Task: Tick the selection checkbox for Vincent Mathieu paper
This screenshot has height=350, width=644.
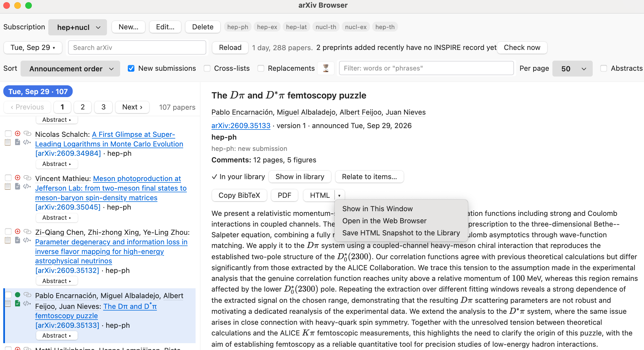Action: 8,178
